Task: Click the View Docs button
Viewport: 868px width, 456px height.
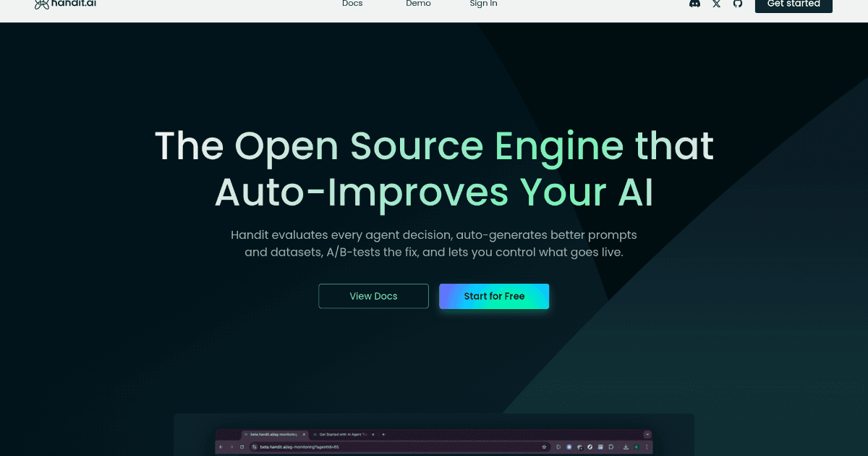Action: point(373,296)
